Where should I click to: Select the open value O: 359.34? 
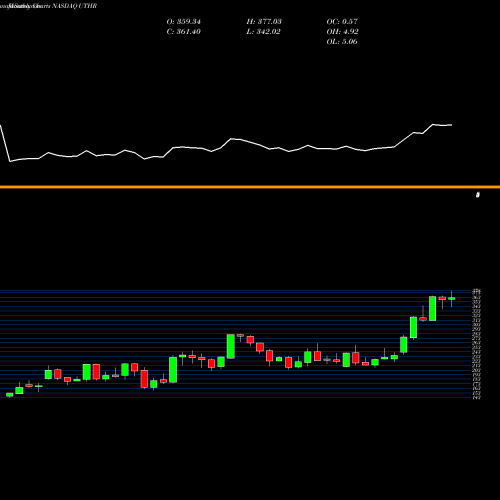click(184, 22)
